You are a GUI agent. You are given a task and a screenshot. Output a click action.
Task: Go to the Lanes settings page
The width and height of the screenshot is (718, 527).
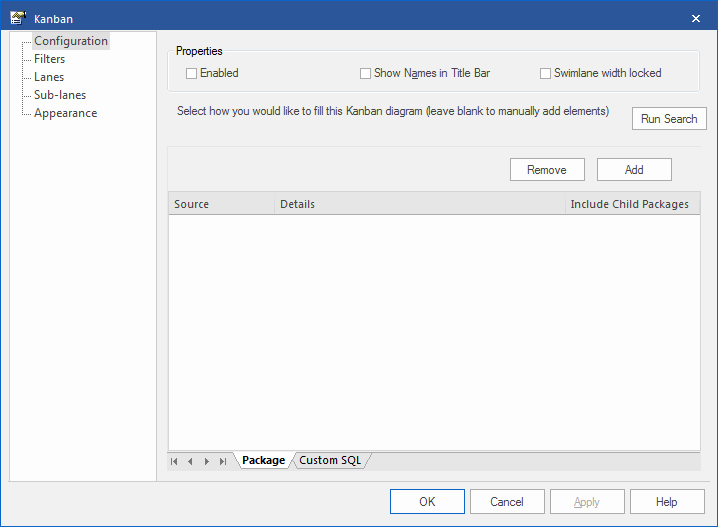coord(49,77)
